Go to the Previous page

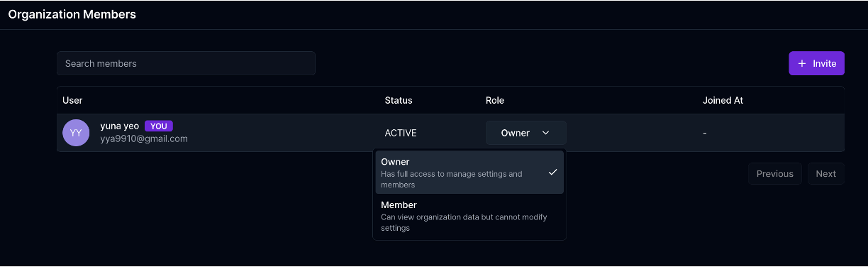click(774, 174)
